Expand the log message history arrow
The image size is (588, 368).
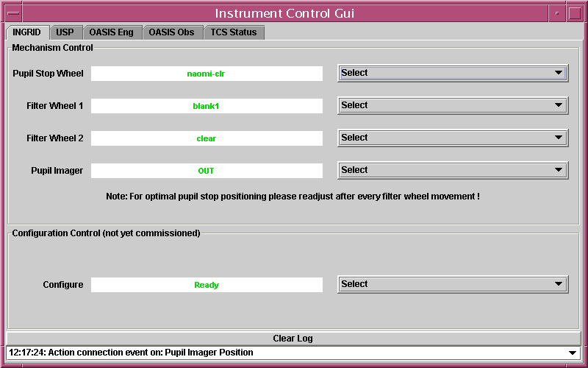click(x=573, y=353)
